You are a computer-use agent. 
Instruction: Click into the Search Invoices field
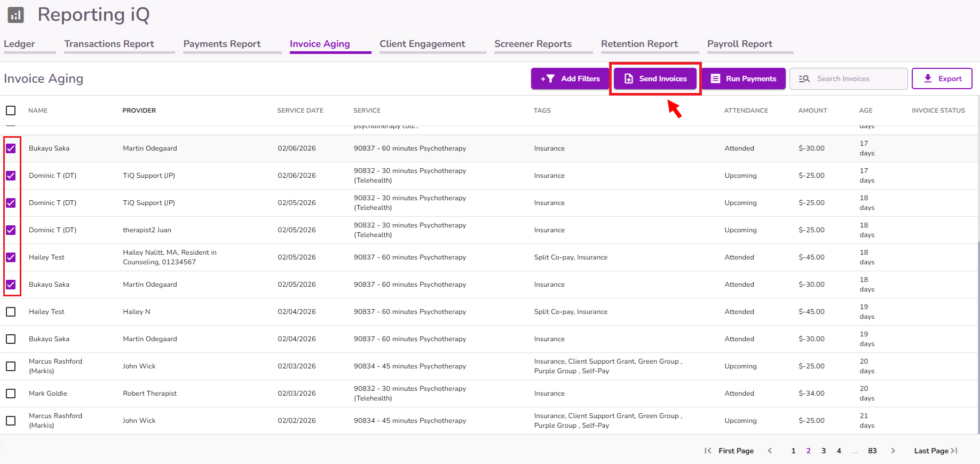click(849, 78)
